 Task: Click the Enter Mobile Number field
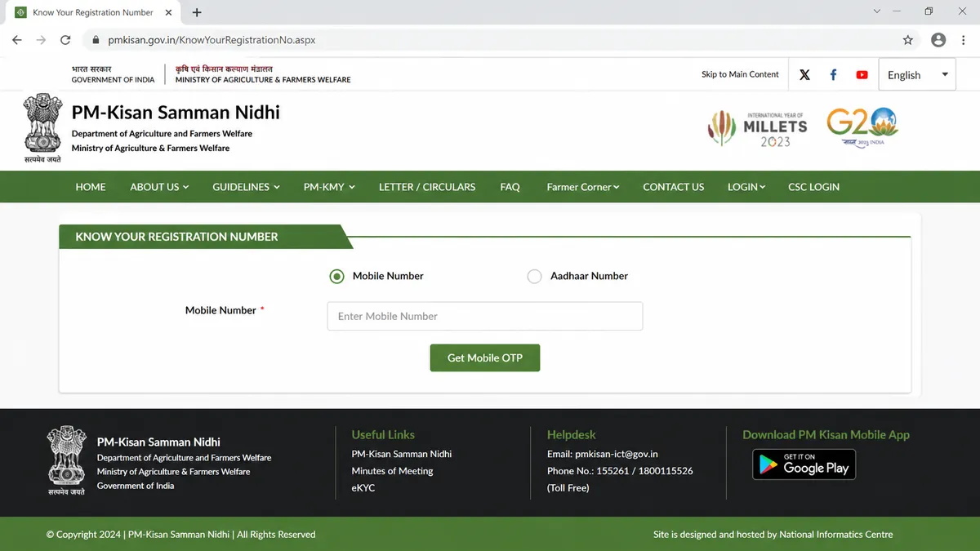click(485, 316)
